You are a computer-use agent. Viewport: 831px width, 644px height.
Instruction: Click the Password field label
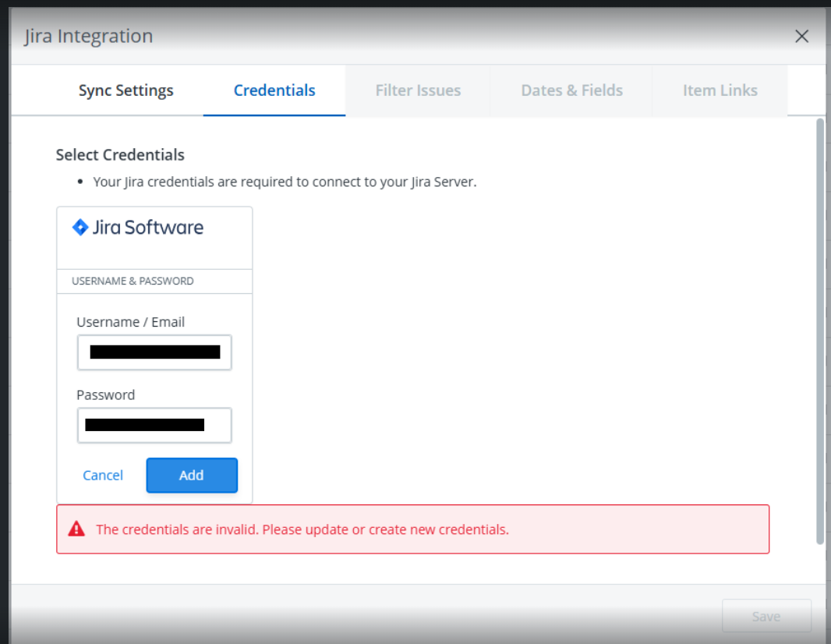(x=105, y=395)
